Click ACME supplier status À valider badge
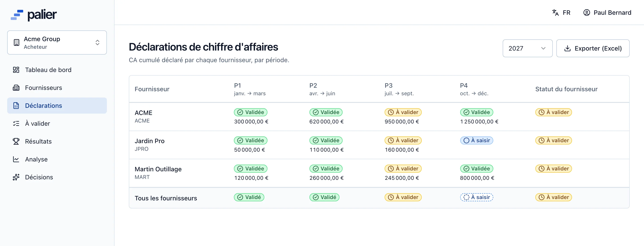644x246 pixels. click(553, 112)
